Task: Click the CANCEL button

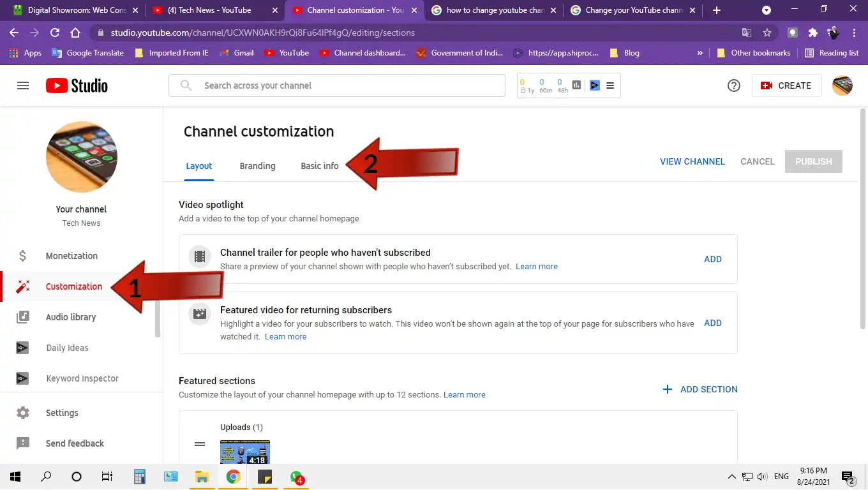Action: pyautogui.click(x=758, y=161)
